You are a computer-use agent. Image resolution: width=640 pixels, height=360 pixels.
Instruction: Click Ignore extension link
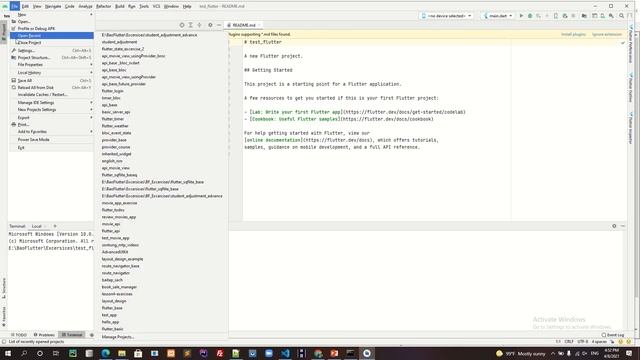pyautogui.click(x=607, y=34)
